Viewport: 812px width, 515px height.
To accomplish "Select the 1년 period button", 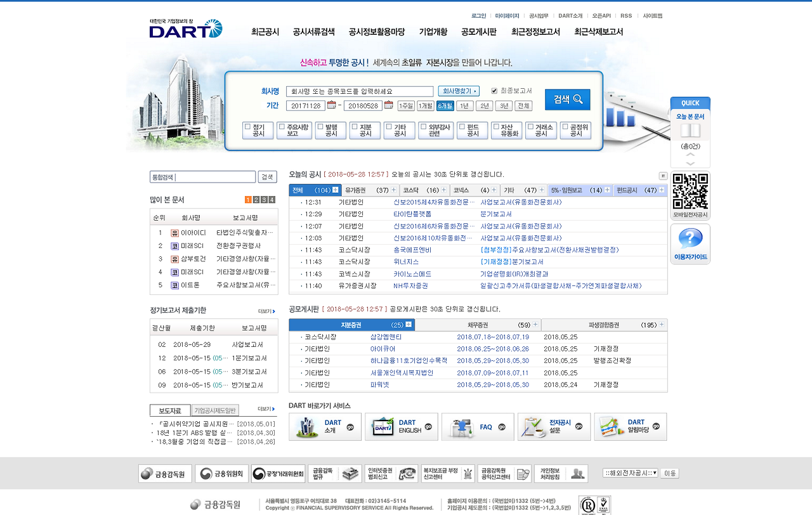I will coord(465,106).
